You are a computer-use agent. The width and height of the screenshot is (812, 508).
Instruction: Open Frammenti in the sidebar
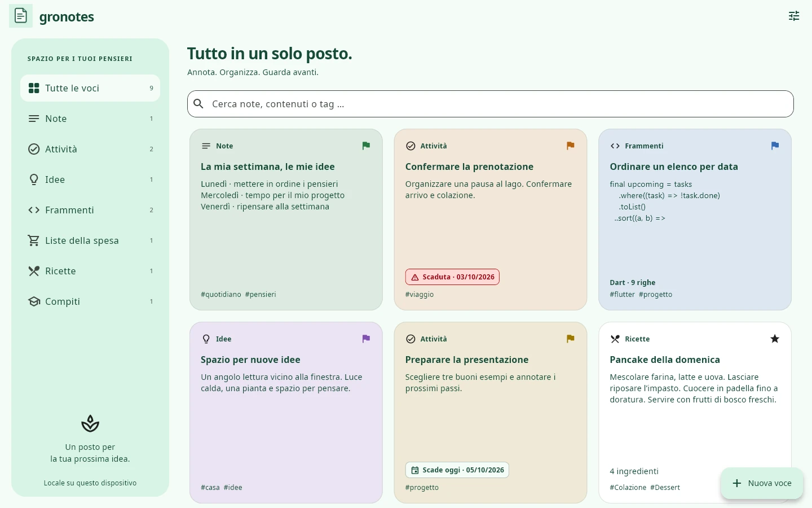pos(90,210)
